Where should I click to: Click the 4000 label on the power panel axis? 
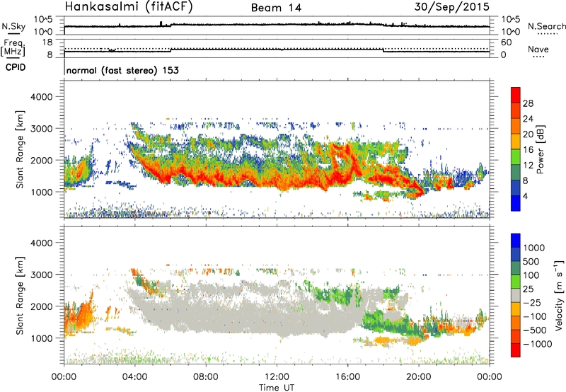click(x=42, y=97)
